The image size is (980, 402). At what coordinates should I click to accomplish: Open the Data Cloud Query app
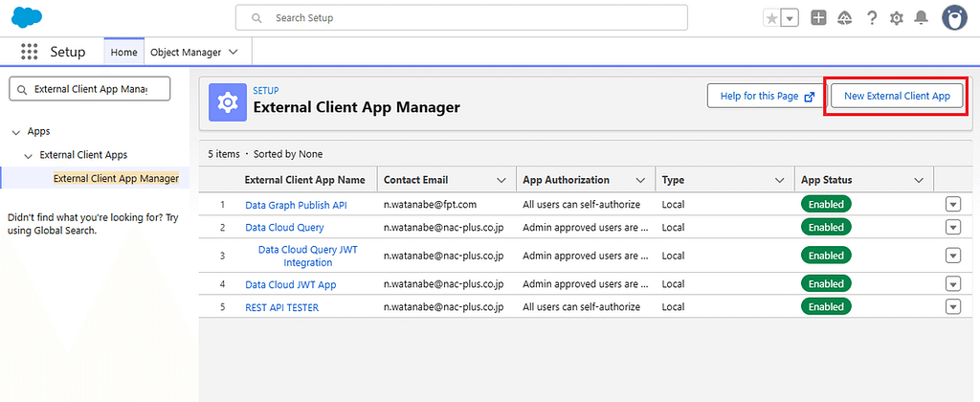coord(284,228)
